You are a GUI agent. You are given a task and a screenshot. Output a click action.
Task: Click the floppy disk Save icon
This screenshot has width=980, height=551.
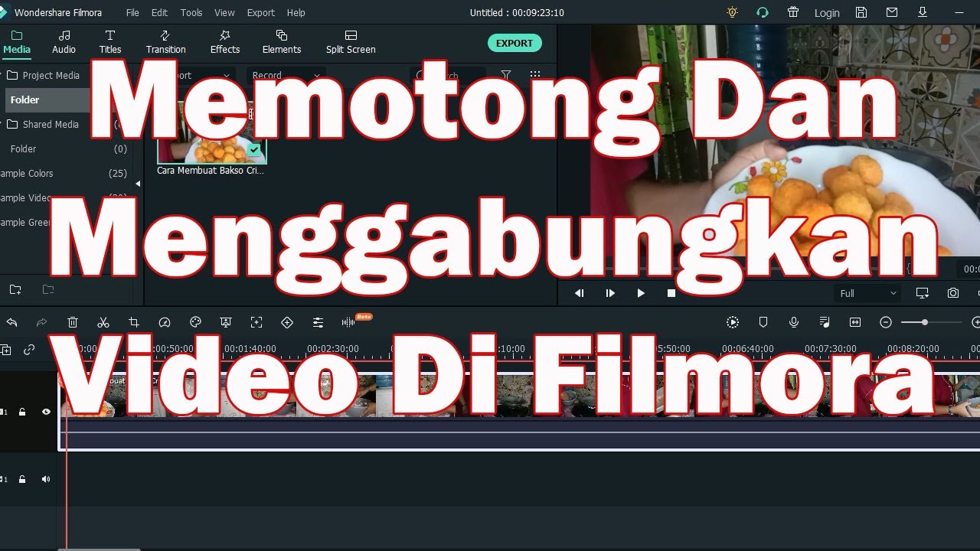(861, 12)
